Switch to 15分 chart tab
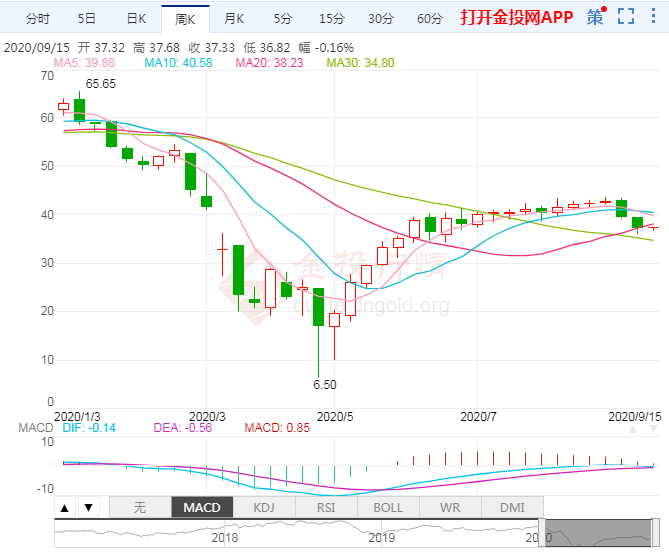This screenshot has height=552, width=669. (x=332, y=18)
